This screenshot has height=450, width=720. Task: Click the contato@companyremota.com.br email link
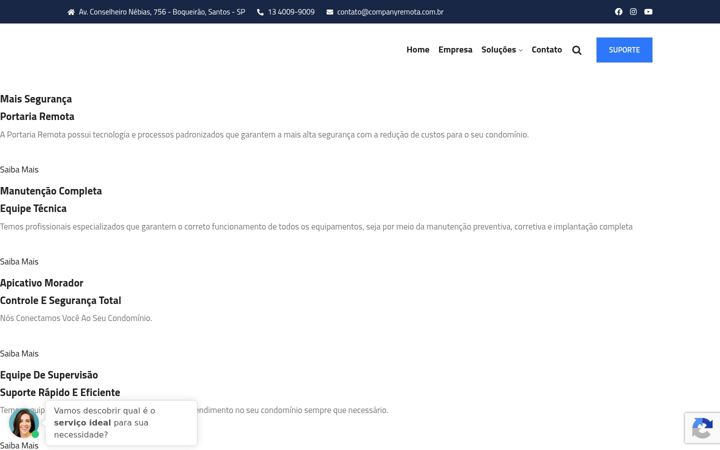coord(390,12)
